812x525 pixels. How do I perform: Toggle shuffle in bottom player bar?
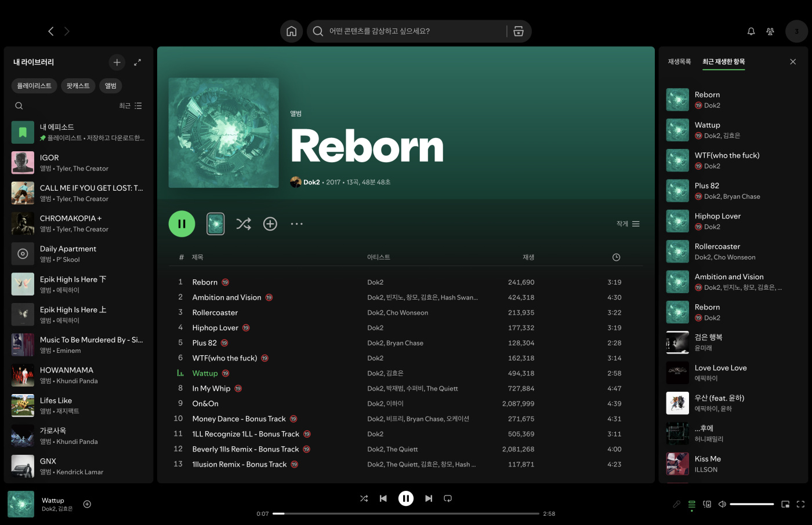[364, 498]
